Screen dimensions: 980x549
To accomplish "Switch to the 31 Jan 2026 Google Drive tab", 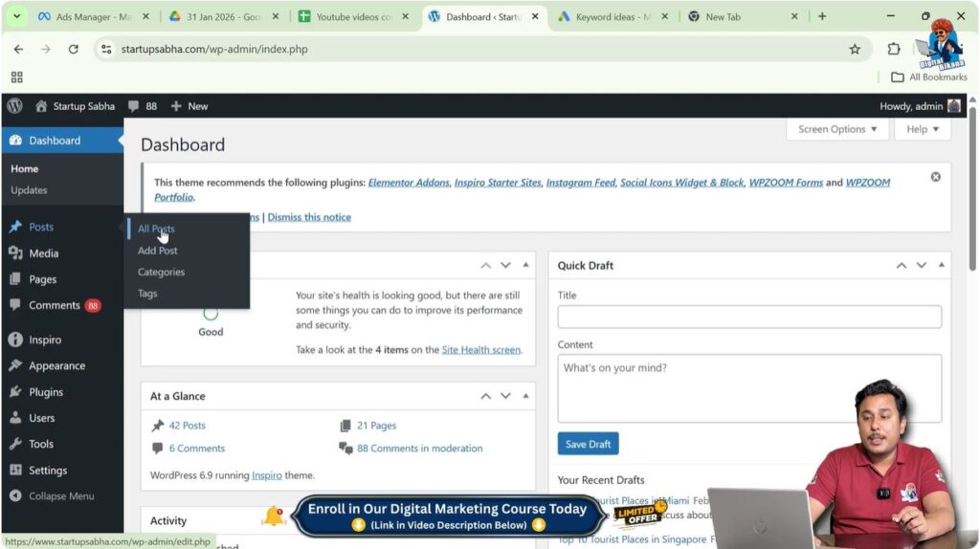I will point(224,17).
